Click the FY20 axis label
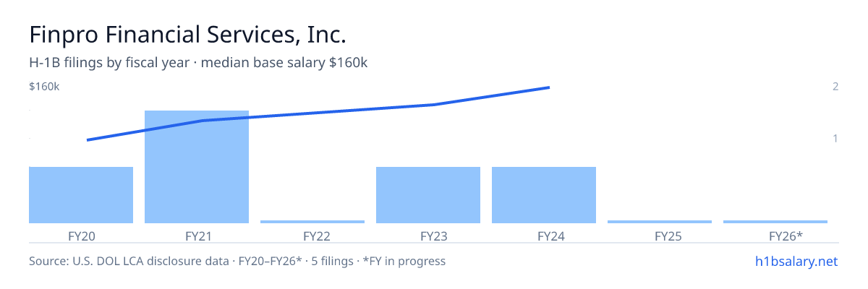Viewport: 868px width, 289px height. click(81, 236)
